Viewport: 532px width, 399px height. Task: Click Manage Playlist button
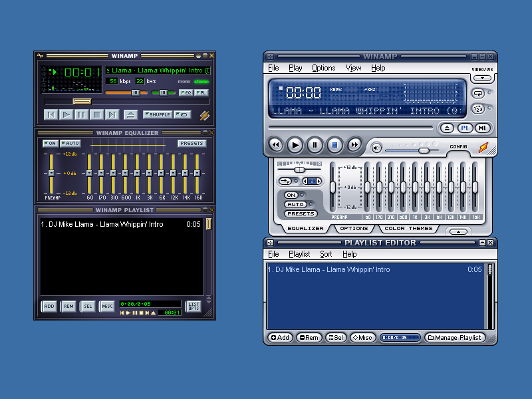455,338
